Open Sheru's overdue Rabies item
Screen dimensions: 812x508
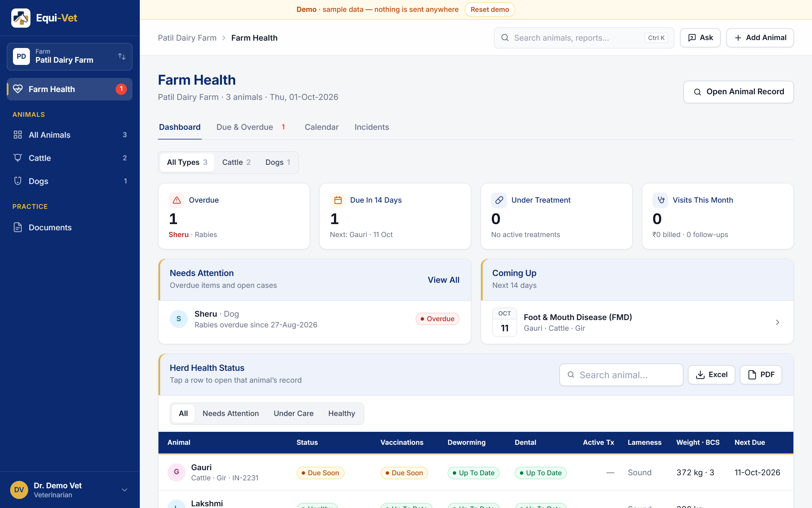pyautogui.click(x=314, y=319)
